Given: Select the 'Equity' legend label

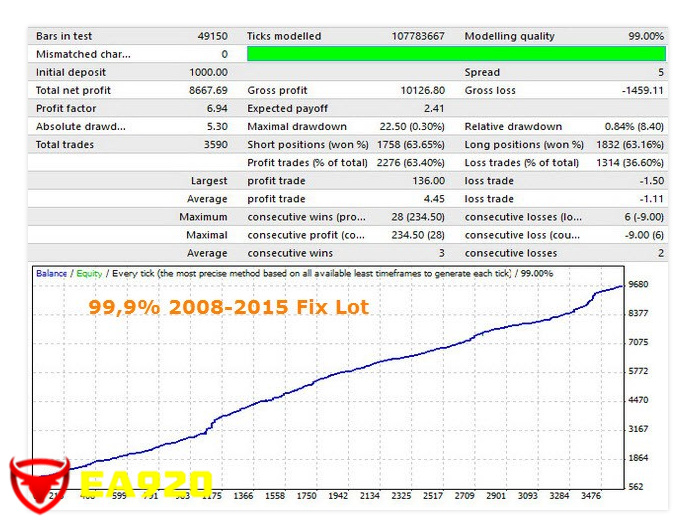Looking at the screenshot, I should coord(89,273).
